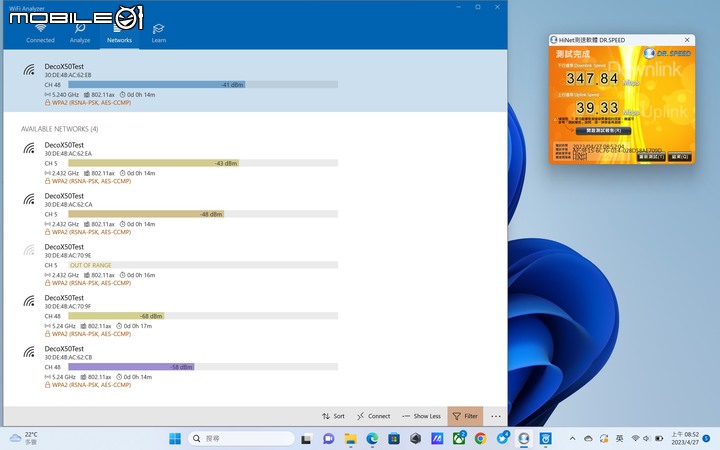The image size is (720, 450).
Task: Click the 347.84 downlink speed value
Action: point(592,79)
